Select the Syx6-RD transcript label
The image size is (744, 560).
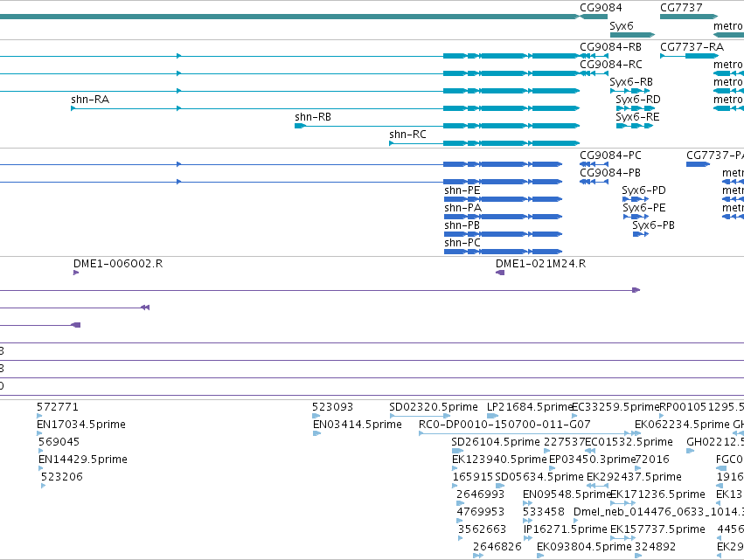[x=638, y=100]
